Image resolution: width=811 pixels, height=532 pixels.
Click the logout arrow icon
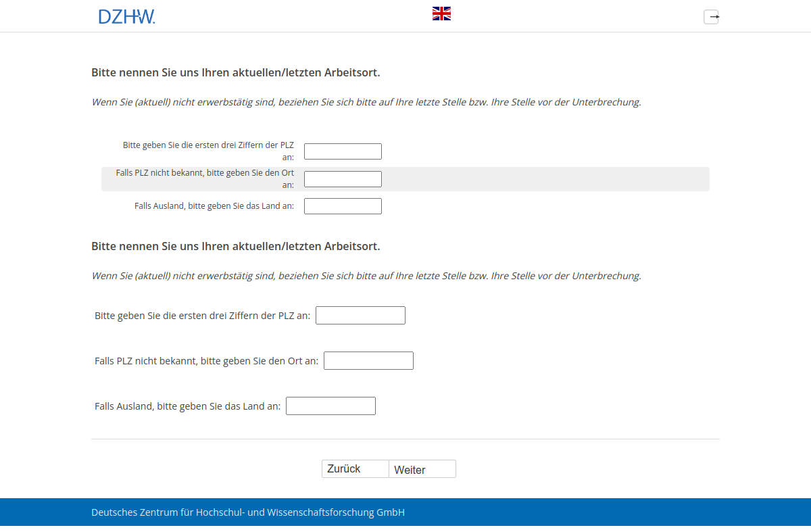[711, 17]
